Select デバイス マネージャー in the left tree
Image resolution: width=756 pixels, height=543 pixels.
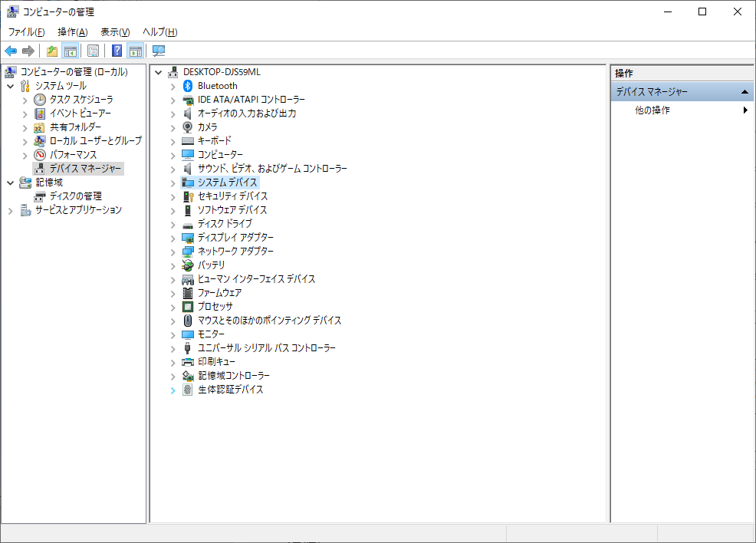(x=85, y=169)
